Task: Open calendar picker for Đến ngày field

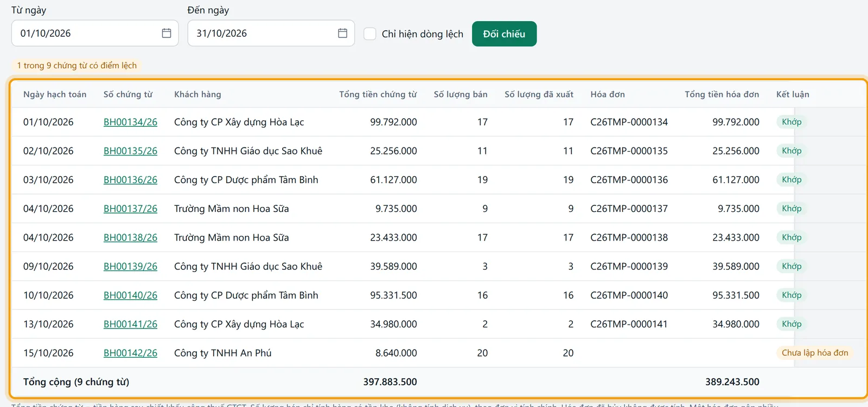Action: 342,33
